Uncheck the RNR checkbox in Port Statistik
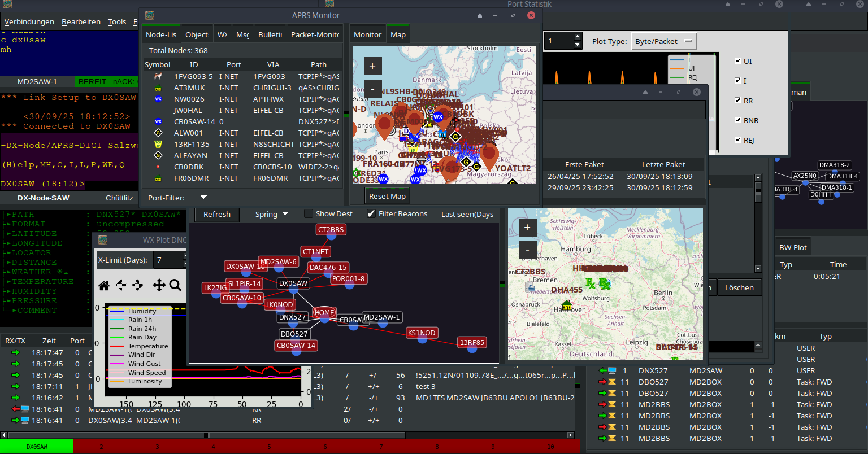Viewport: 868px width, 454px height. 737,120
